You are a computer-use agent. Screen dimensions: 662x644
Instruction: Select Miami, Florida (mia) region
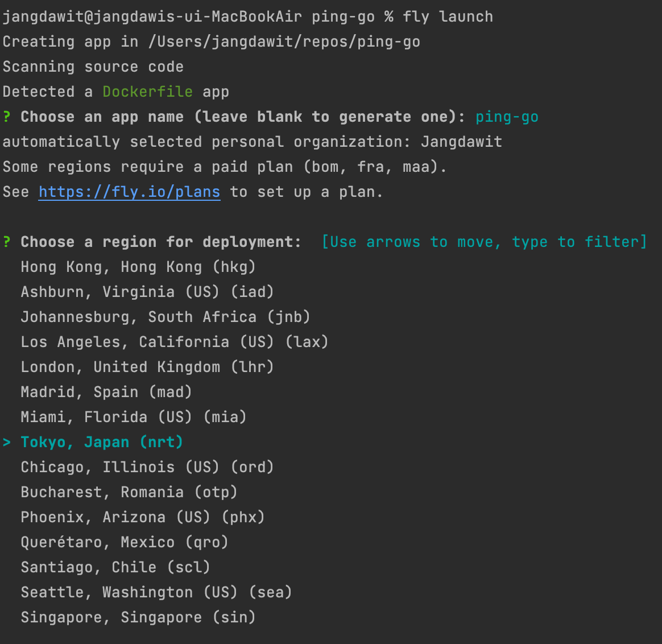click(134, 417)
